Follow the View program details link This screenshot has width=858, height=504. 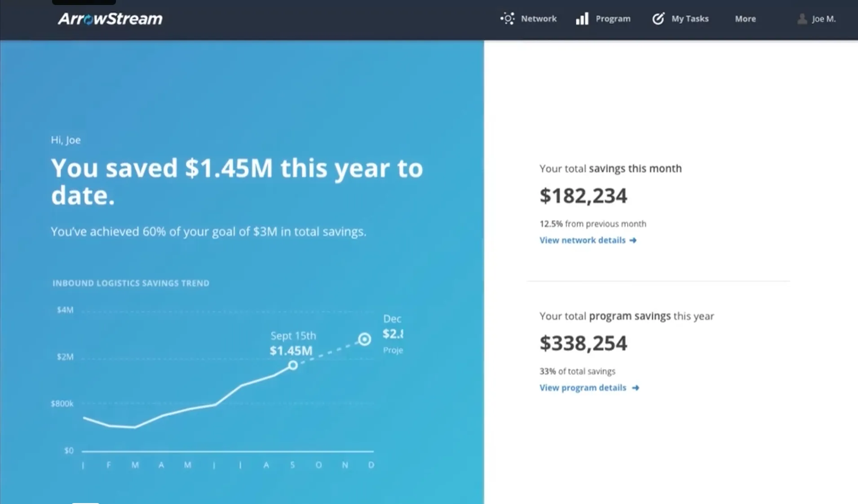tap(583, 388)
